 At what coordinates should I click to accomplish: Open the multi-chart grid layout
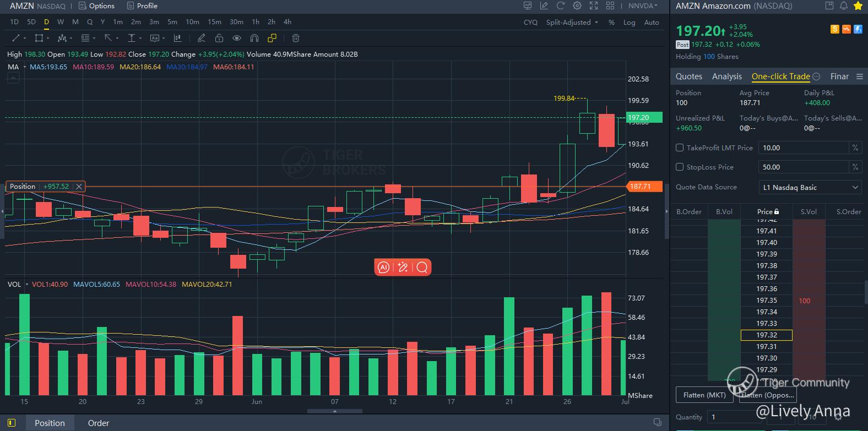610,6
